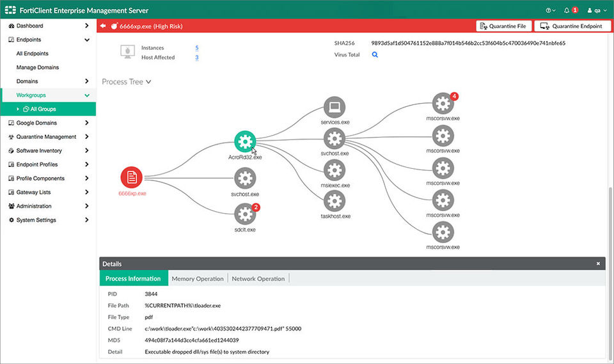
Task: Select the mscorsvw.exe node with badge 4
Action: click(443, 104)
